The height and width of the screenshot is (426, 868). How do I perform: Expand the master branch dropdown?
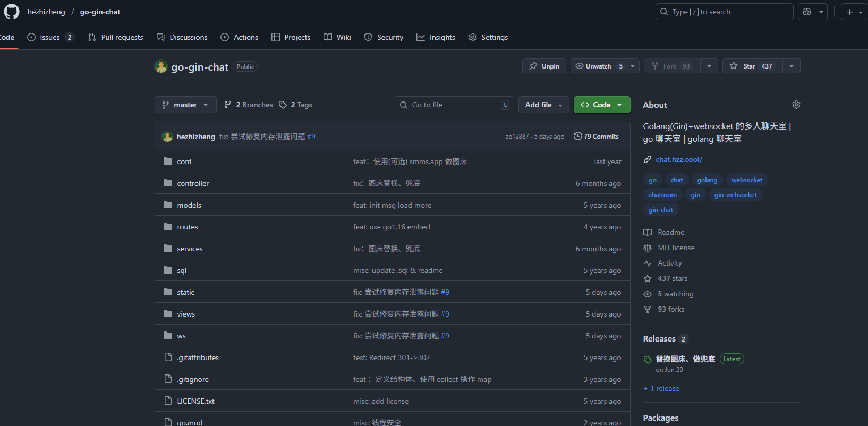tap(185, 105)
